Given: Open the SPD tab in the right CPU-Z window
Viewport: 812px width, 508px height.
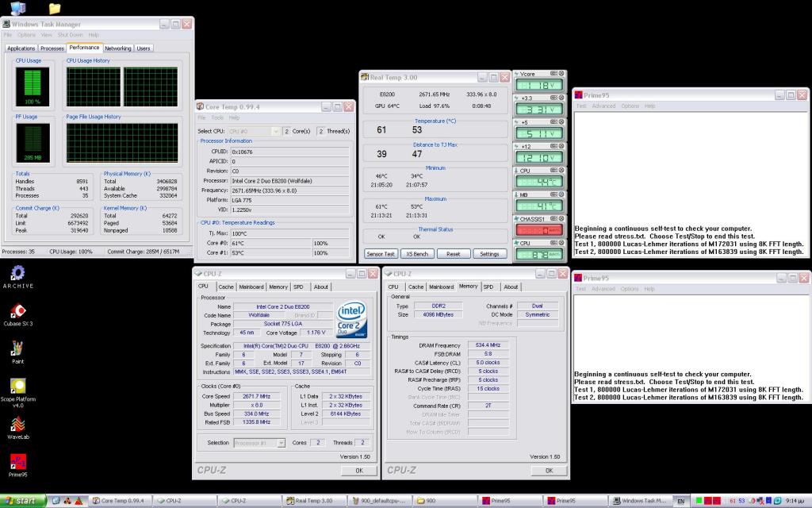Looking at the screenshot, I should click(x=488, y=287).
